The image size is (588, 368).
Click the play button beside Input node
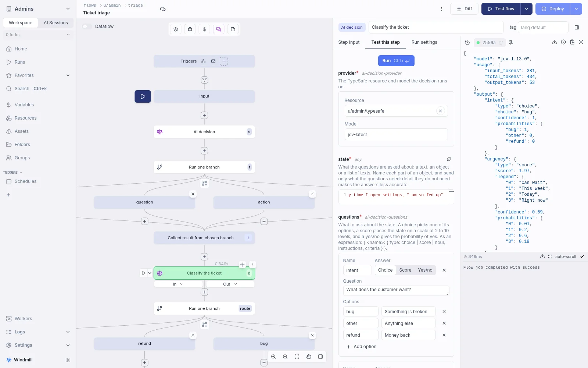(x=143, y=96)
